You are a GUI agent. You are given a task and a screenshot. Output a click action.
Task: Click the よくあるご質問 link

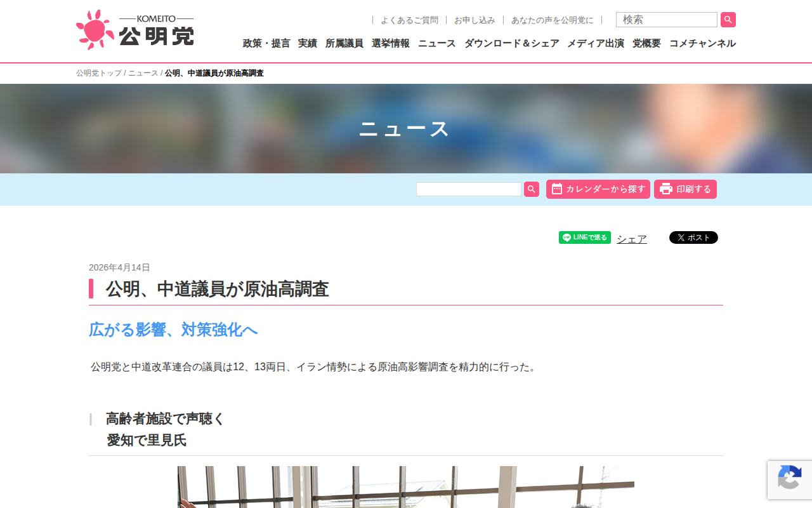coord(409,20)
